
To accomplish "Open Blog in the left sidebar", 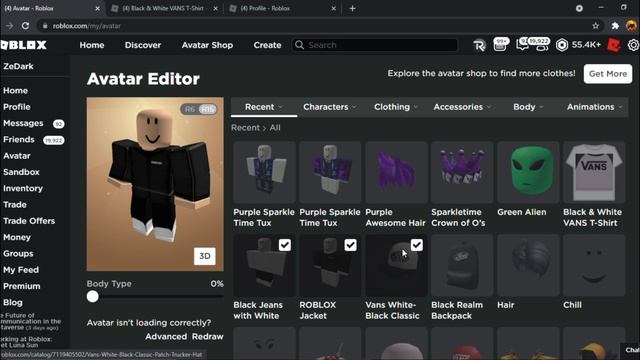I will click(13, 302).
